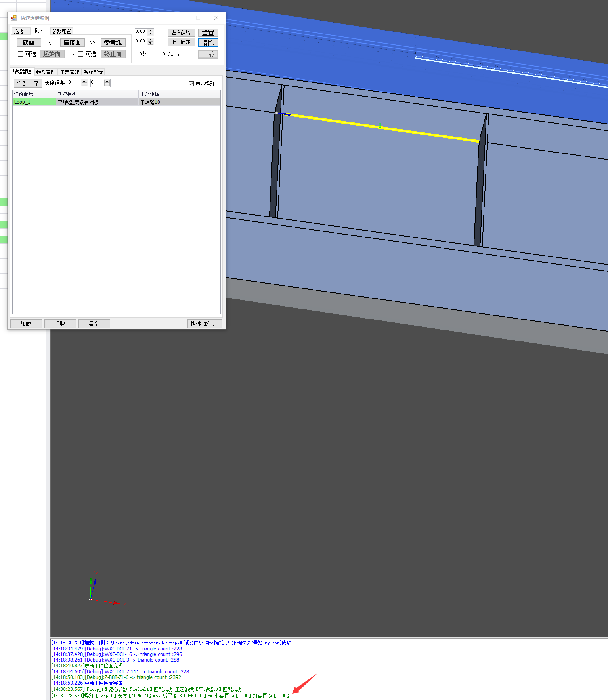Screen dimensions: 608x700
Task: Enable the 可选 checkbox before 起始面
Action: coord(21,54)
